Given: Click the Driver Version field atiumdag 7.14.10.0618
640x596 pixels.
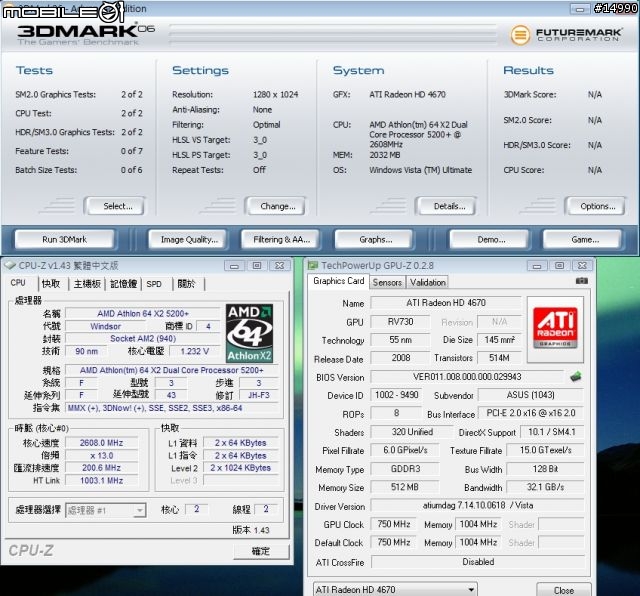Looking at the screenshot, I should [478, 505].
